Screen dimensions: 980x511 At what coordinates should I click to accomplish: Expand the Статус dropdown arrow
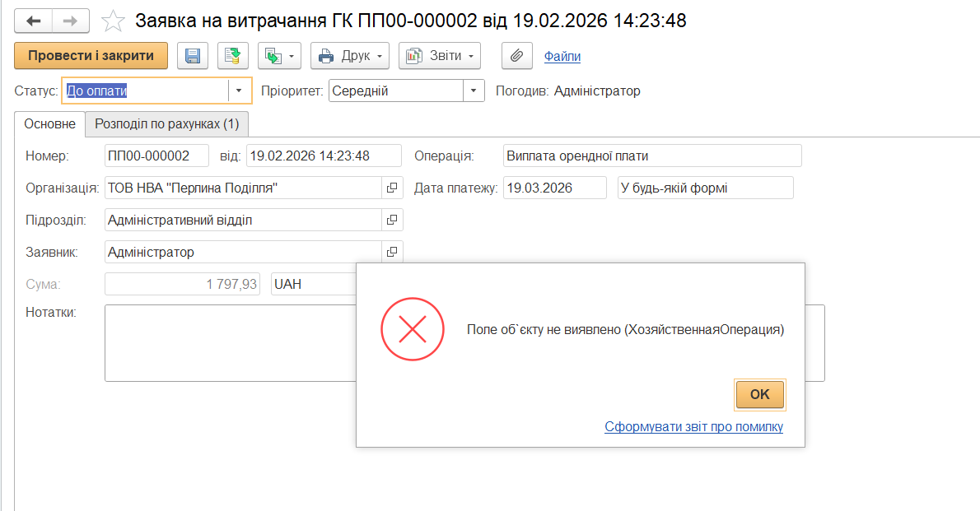click(x=239, y=91)
